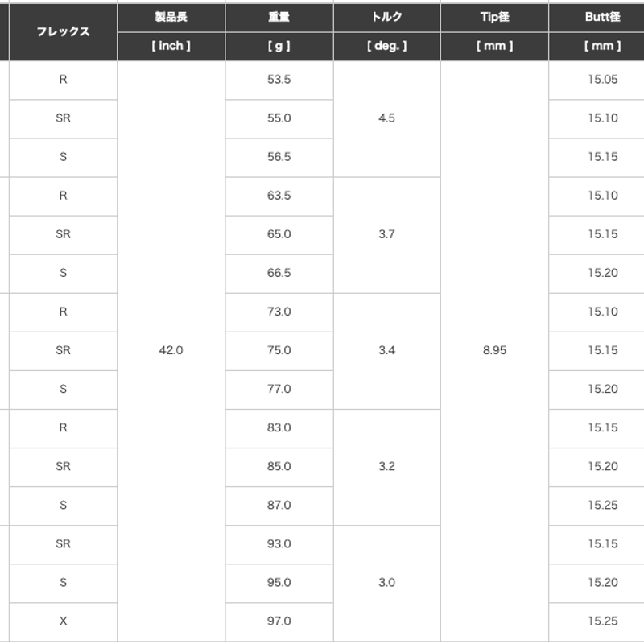644x644 pixels.
Task: Click the Tip径 column header
Action: tap(494, 17)
